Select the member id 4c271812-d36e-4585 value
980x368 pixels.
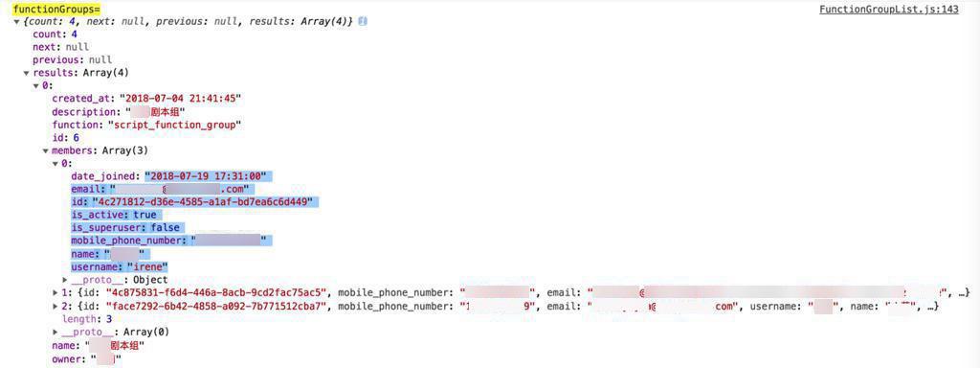point(203,202)
